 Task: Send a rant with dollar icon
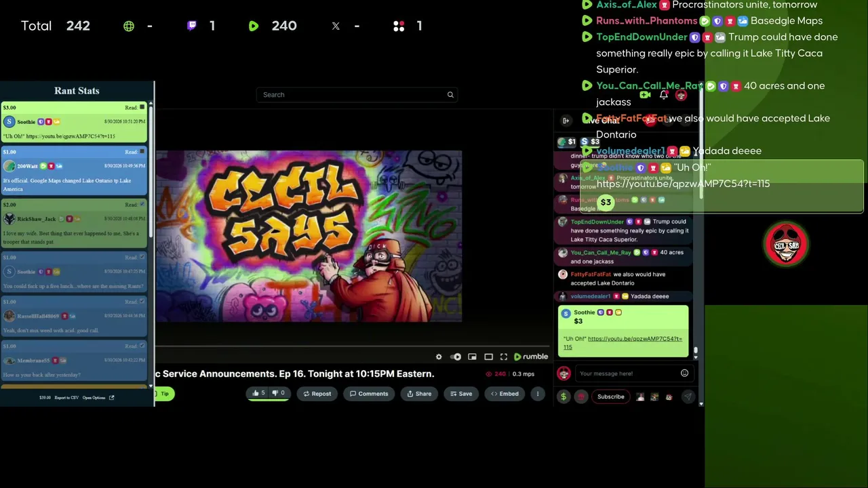564,396
